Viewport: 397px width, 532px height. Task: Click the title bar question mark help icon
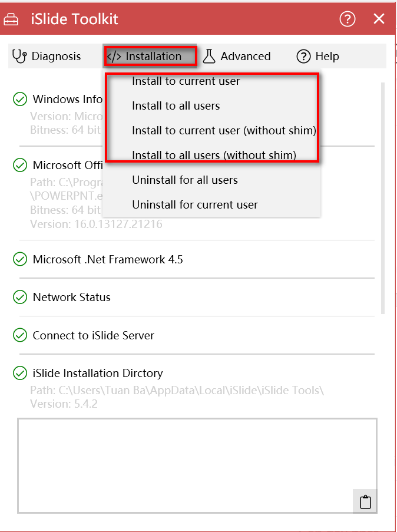point(348,19)
